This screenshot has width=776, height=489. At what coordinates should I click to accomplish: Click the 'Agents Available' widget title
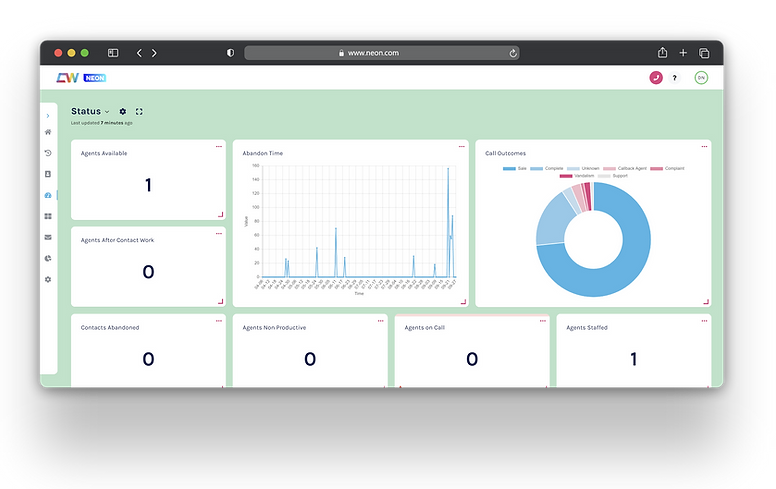tap(104, 153)
